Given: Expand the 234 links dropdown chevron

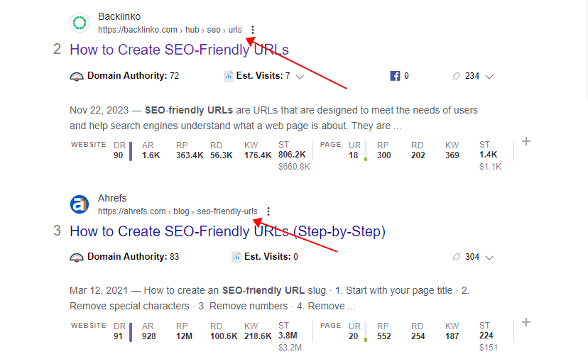Looking at the screenshot, I should tap(489, 77).
